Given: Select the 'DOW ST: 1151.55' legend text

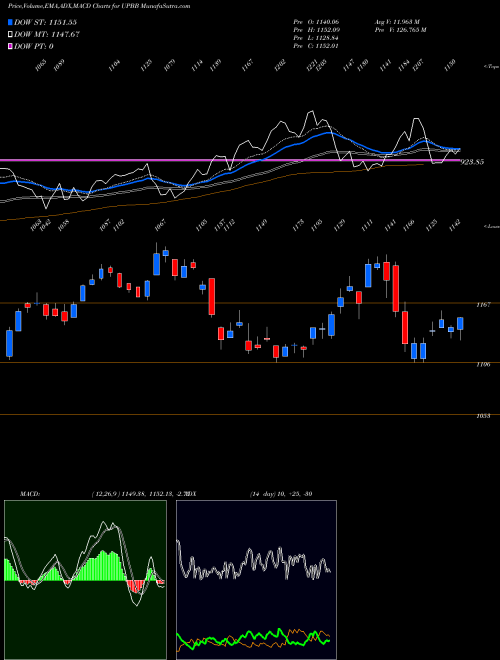Looking at the screenshot, I should pos(45,22).
